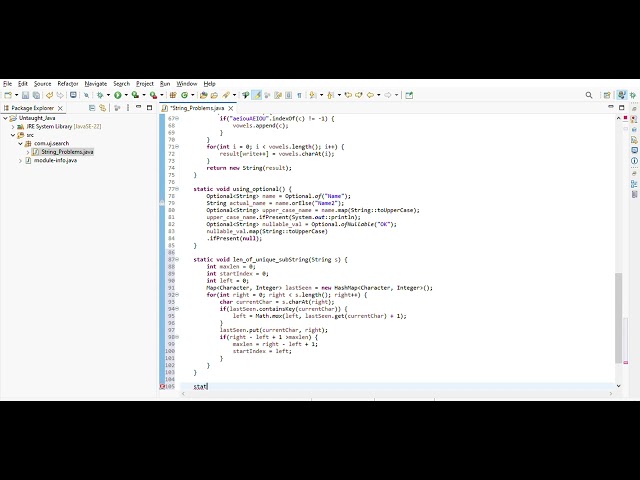Click the Debug bug icon
Screen dimensions: 640x480
click(100, 95)
